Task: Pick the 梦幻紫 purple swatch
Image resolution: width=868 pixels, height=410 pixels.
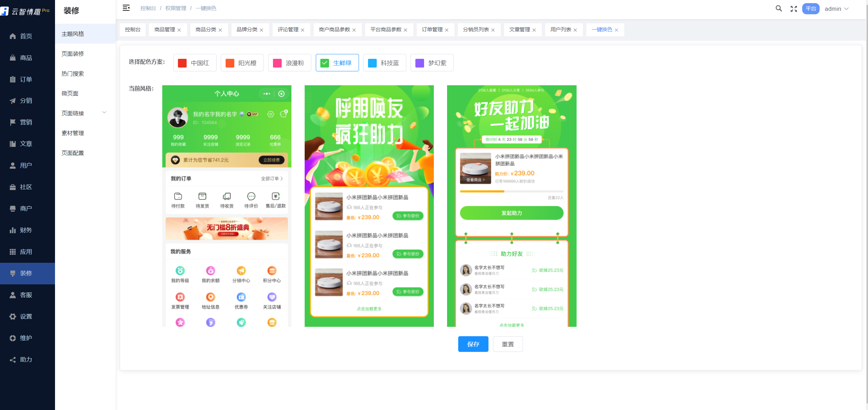Action: tap(420, 63)
